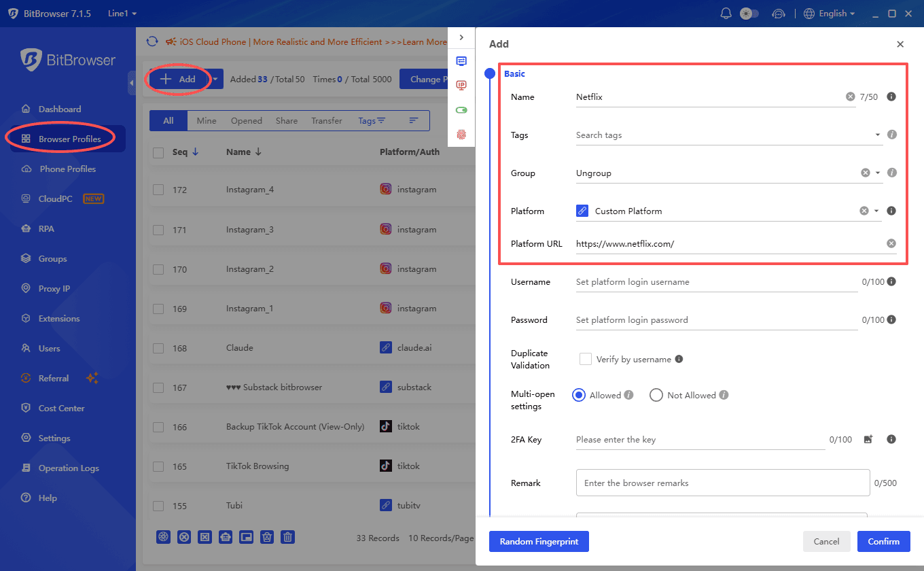This screenshot has height=571, width=924.
Task: Sort the table by the Name header
Action: (244, 152)
